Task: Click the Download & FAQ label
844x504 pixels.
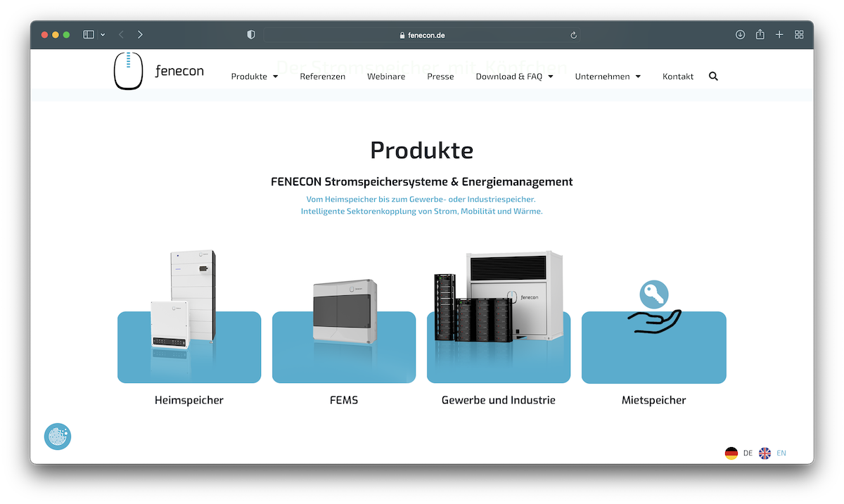Action: (x=509, y=77)
